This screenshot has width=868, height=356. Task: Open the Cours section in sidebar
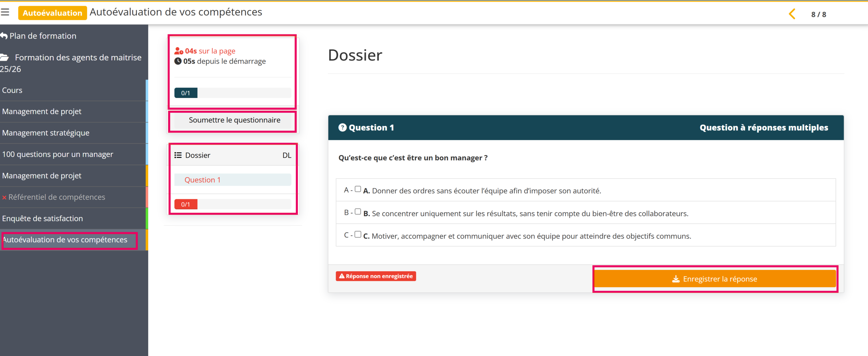(x=12, y=90)
